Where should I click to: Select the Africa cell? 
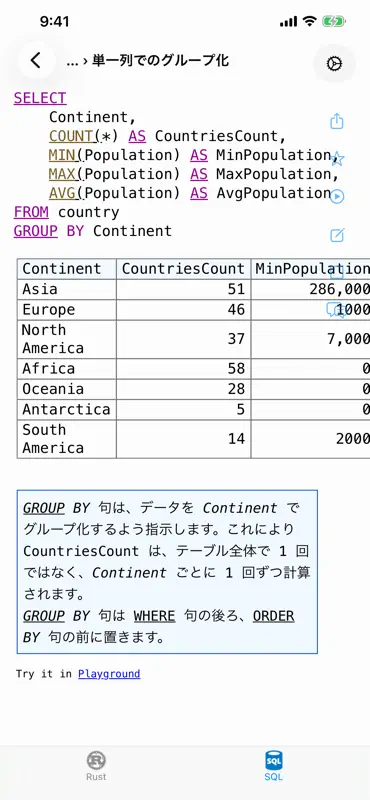pyautogui.click(x=67, y=368)
